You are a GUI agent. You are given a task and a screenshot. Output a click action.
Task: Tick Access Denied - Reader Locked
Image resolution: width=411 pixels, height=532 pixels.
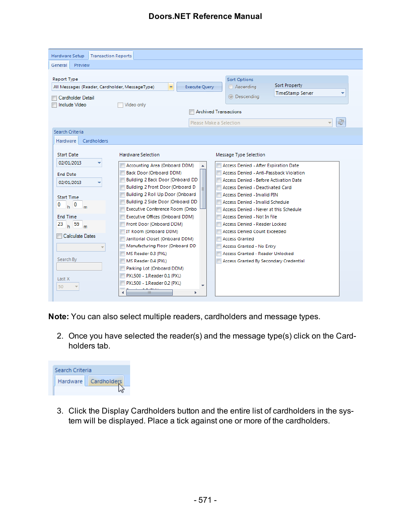coord(219,224)
